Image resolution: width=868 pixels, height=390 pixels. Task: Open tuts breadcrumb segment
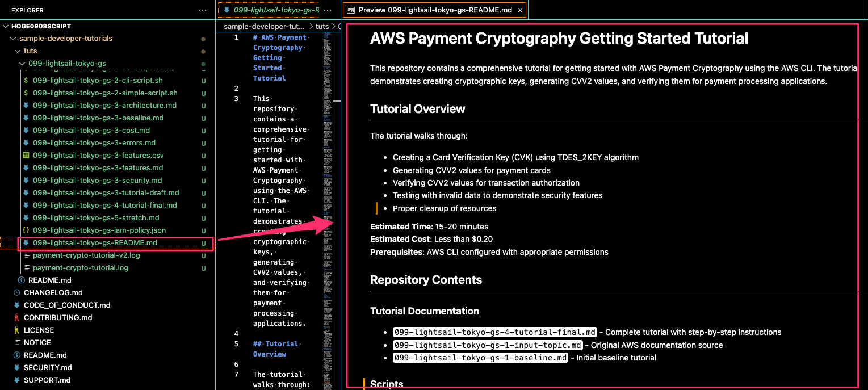pos(322,26)
